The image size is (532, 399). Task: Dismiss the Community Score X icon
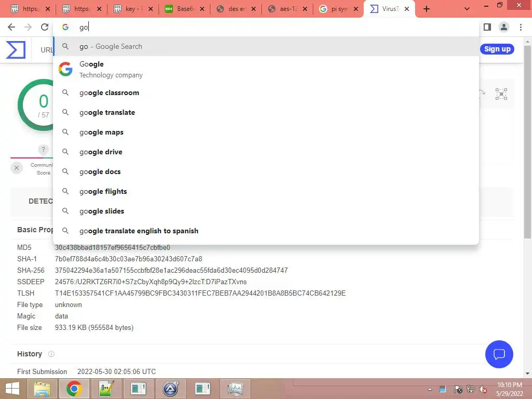click(17, 168)
